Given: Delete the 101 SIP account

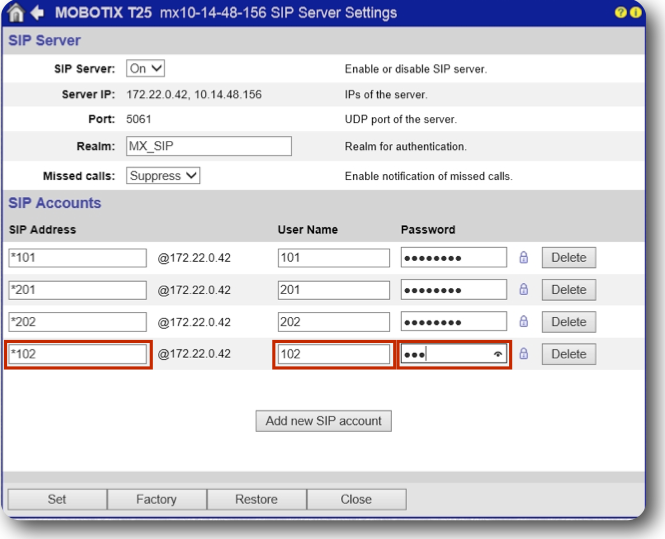Looking at the screenshot, I should click(568, 257).
